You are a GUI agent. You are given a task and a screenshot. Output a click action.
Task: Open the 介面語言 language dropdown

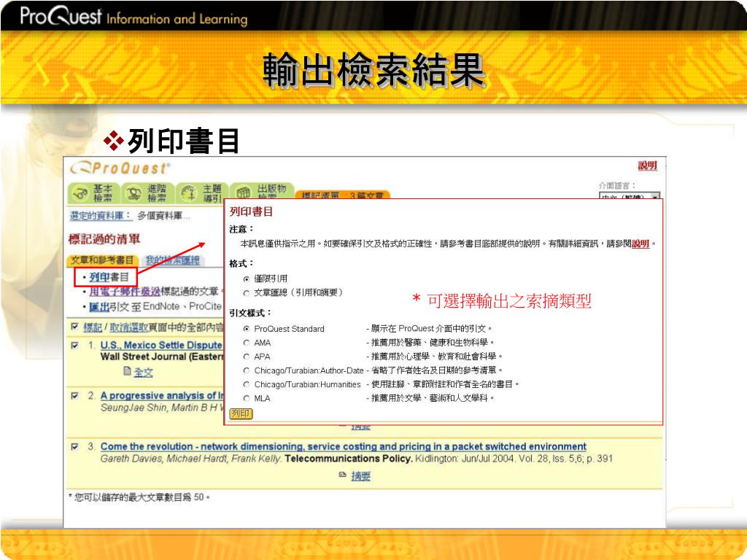point(629,196)
